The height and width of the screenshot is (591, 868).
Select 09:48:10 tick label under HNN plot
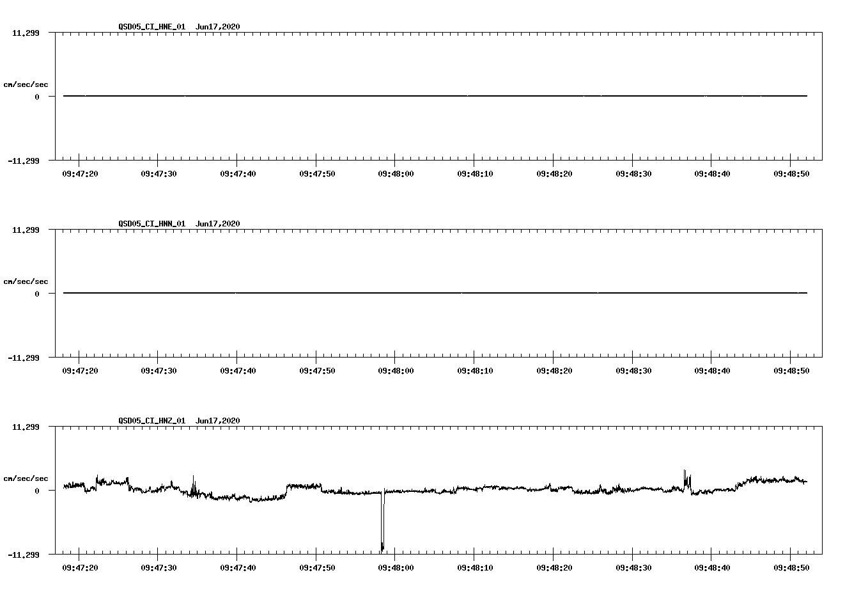point(475,371)
